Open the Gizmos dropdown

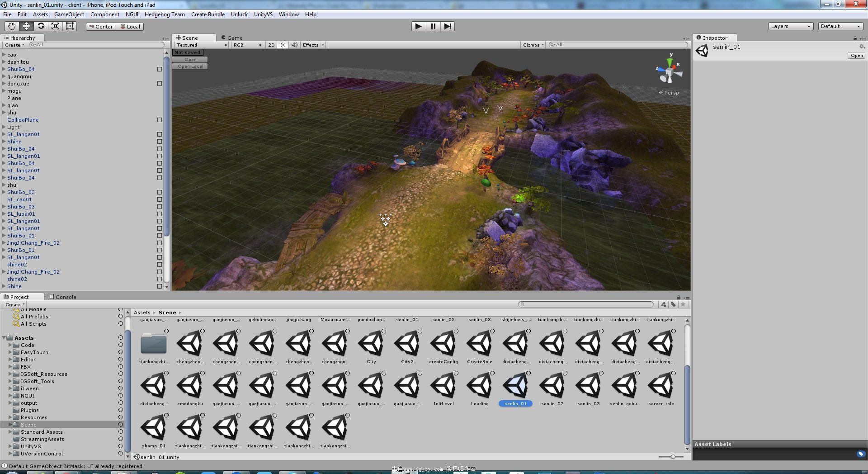pyautogui.click(x=533, y=45)
